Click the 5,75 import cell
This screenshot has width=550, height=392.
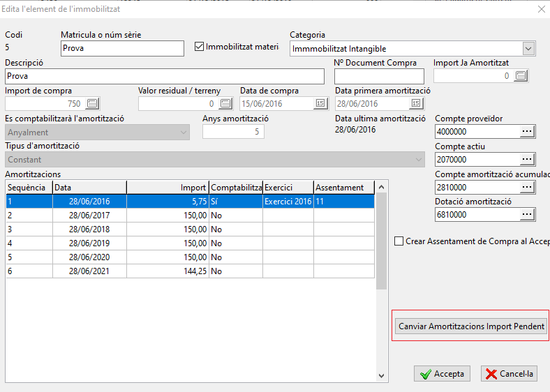(x=168, y=202)
